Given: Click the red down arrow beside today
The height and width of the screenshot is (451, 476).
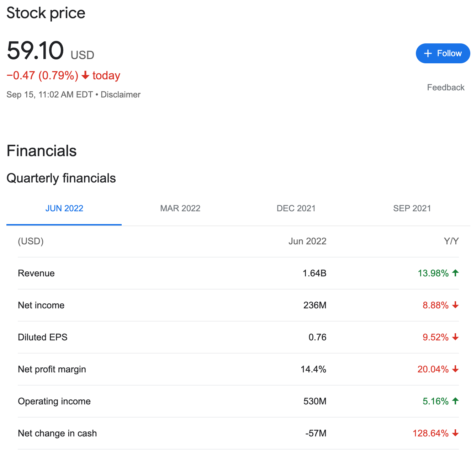Looking at the screenshot, I should 85,75.
